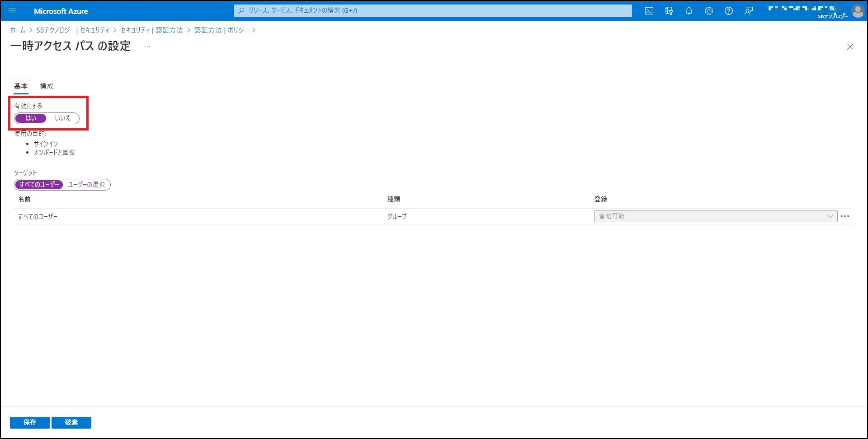The width and height of the screenshot is (868, 439).
Task: Open the Azure portal hamburger menu
Action: tap(12, 11)
